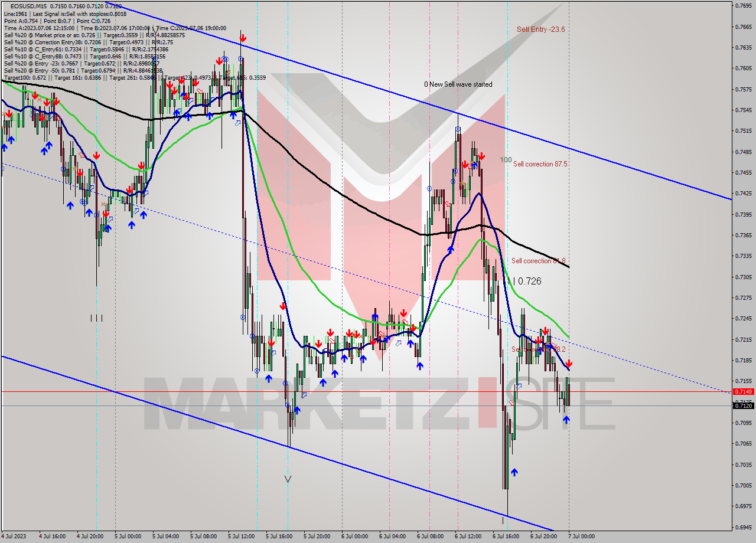Click the '5 Jul 16:00' time label
The width and height of the screenshot is (756, 543).
[x=279, y=537]
